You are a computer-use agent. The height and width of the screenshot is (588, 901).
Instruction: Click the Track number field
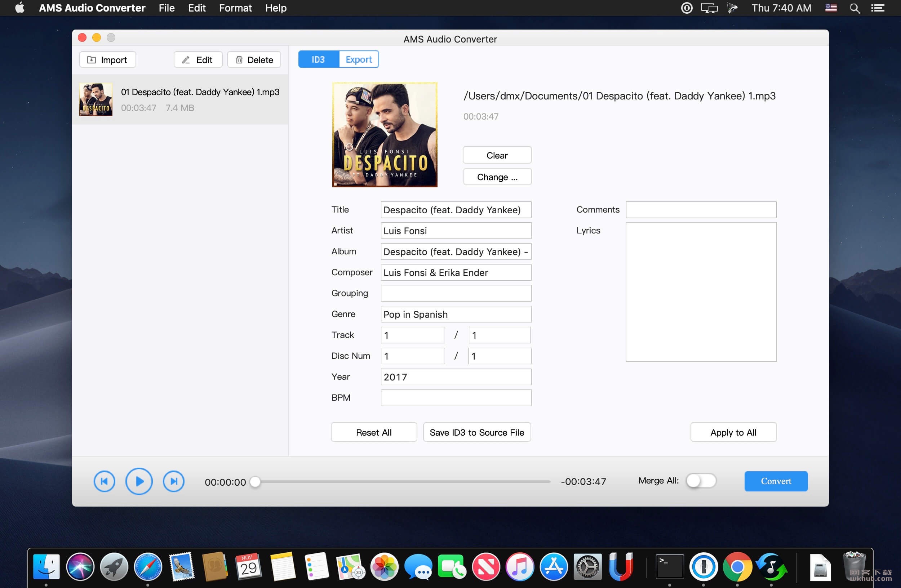412,335
